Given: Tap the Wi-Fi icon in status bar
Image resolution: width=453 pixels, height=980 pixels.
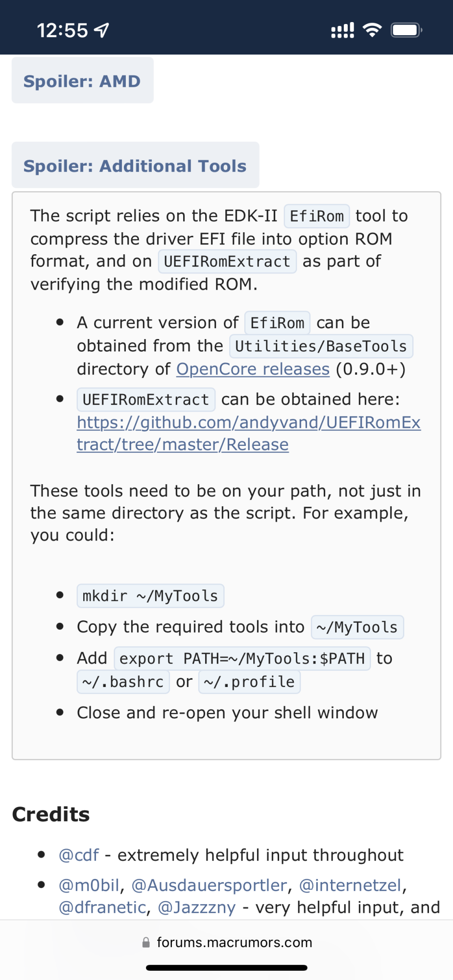Looking at the screenshot, I should tap(372, 30).
